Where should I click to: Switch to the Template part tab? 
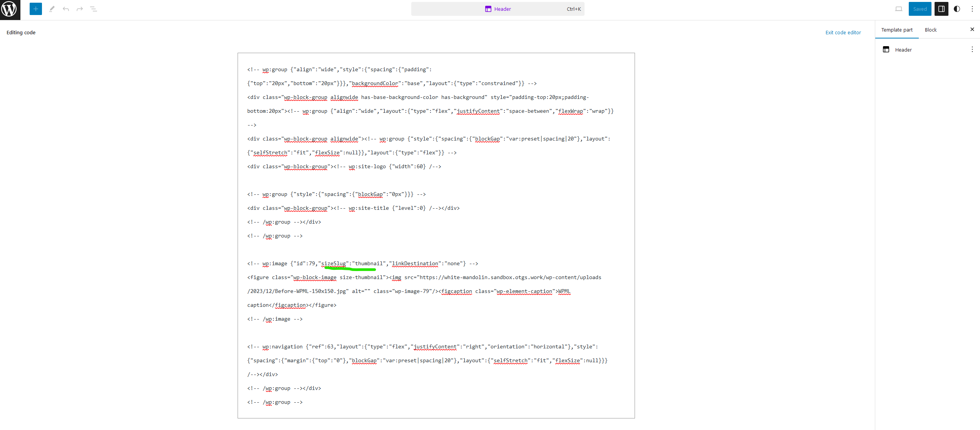896,30
